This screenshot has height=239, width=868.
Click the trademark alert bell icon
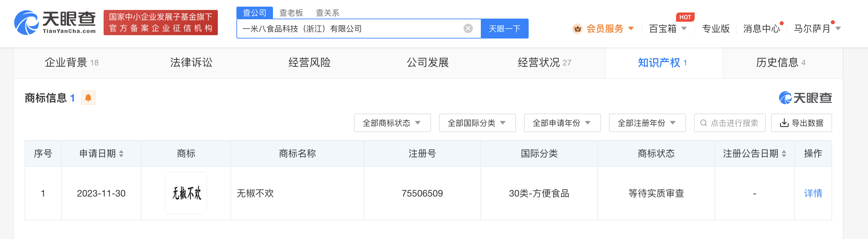(88, 98)
